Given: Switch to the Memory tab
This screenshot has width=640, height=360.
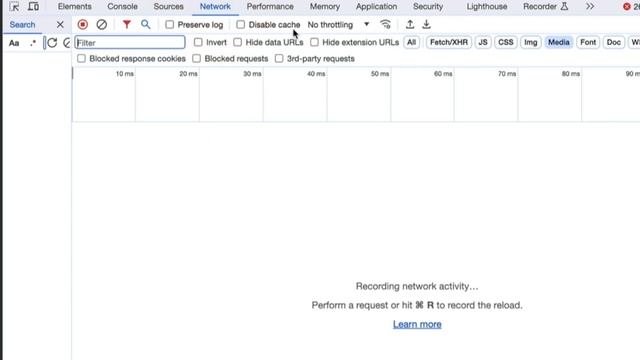Looking at the screenshot, I should pos(325,7).
